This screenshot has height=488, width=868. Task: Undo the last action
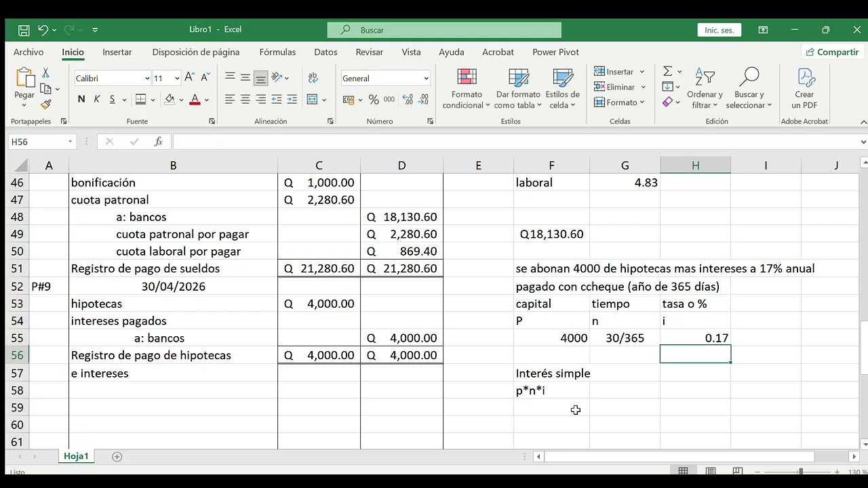pos(43,30)
